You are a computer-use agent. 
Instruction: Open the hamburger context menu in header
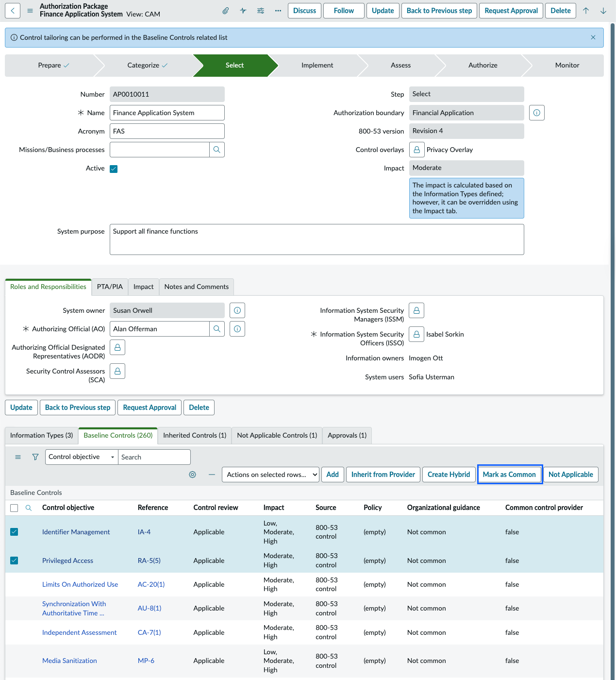click(30, 11)
